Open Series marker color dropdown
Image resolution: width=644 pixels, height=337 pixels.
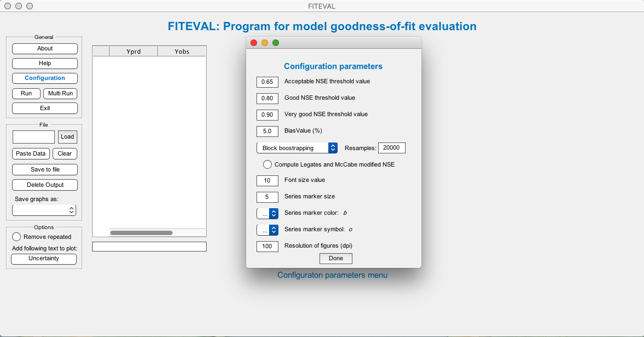point(267,213)
